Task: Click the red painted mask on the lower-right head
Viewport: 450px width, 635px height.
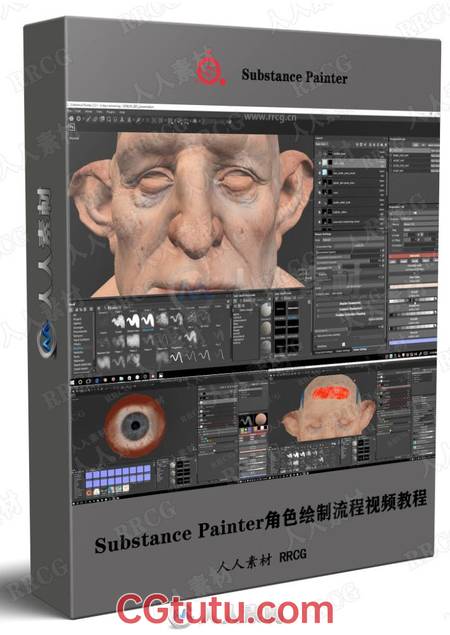Action: pos(330,392)
